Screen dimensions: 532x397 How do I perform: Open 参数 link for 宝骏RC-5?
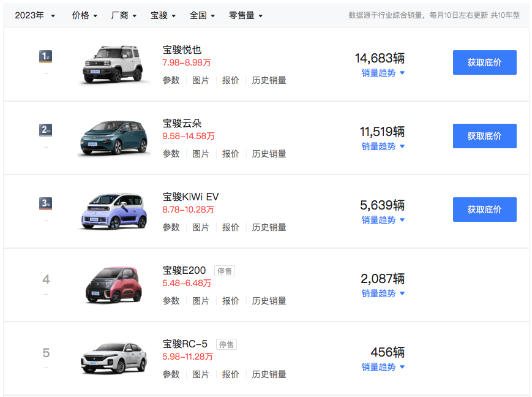[171, 374]
